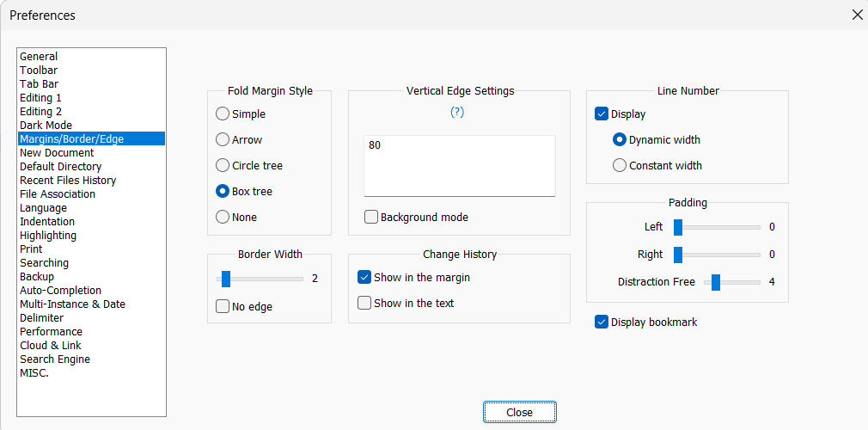The height and width of the screenshot is (430, 868).
Task: Enable Show in the text option
Action: point(364,304)
